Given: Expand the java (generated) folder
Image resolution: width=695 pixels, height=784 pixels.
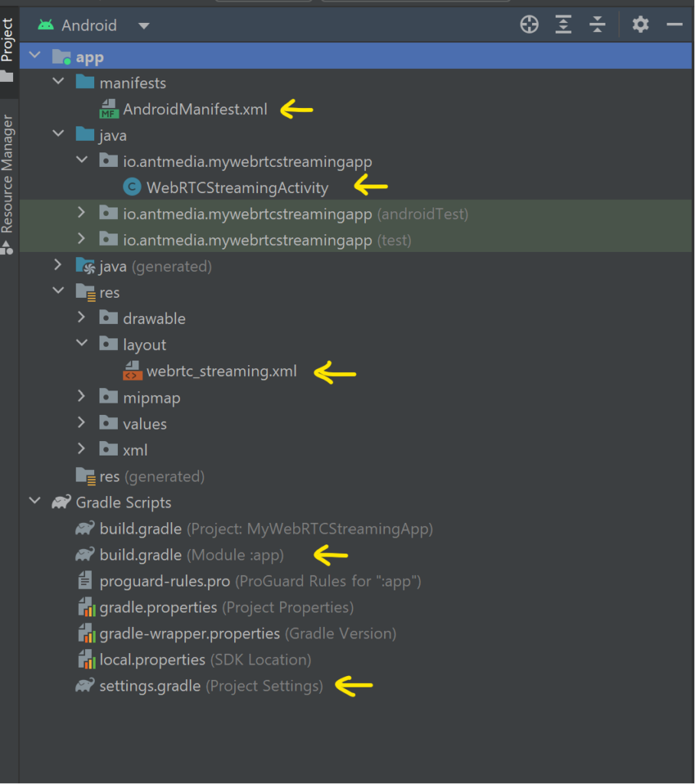Looking at the screenshot, I should (x=57, y=265).
